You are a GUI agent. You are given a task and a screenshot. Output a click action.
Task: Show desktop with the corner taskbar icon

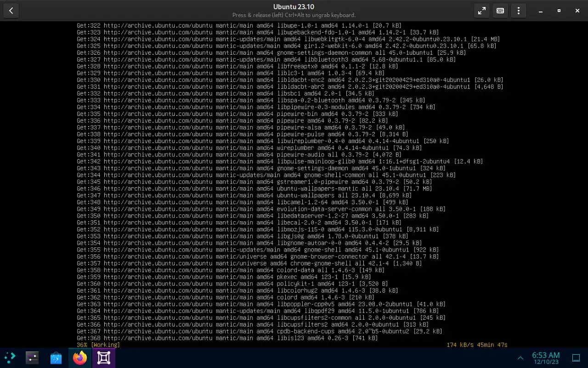tap(576, 358)
